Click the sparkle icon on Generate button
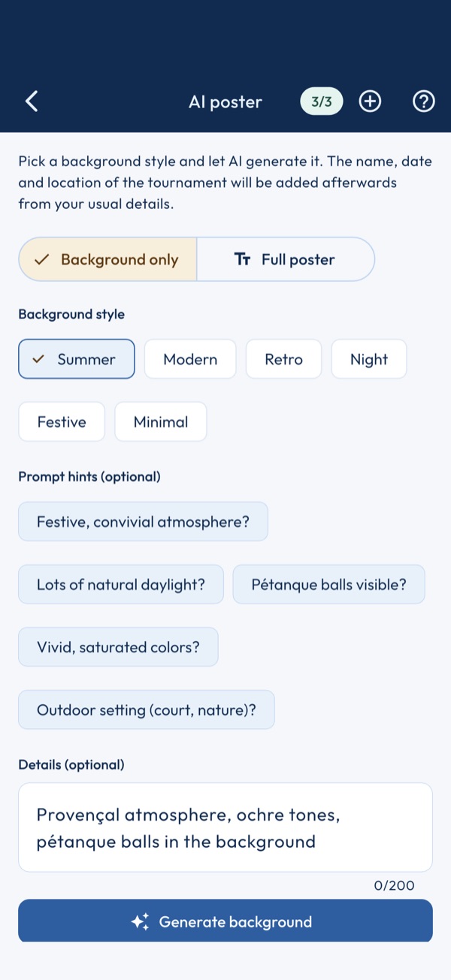This screenshot has width=451, height=980. tap(141, 922)
